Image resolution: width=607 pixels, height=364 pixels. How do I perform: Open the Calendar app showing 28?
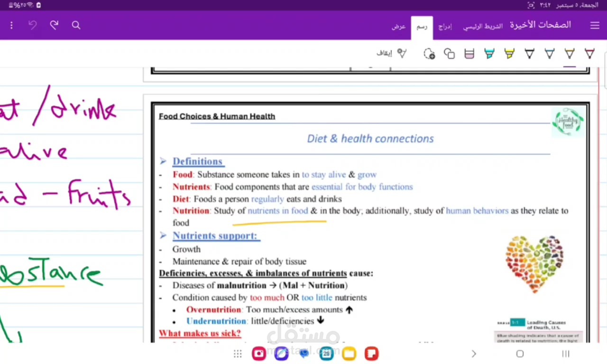[326, 354]
